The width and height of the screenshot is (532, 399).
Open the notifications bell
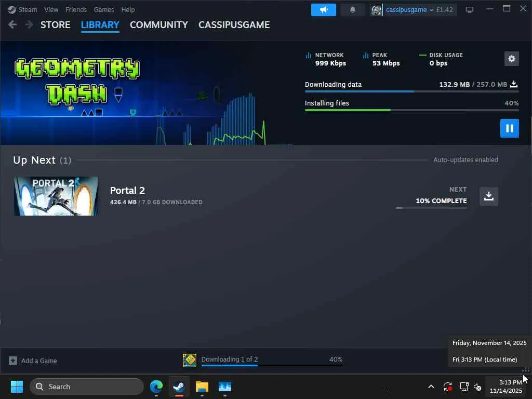pyautogui.click(x=353, y=10)
